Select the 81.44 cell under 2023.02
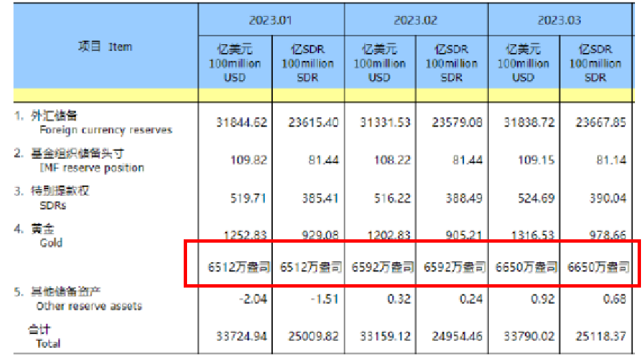The image size is (643, 364). point(467,160)
